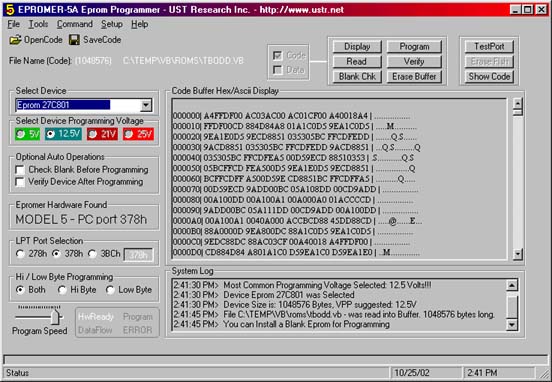Select LPT port 3BCh
Image resolution: width=552 pixels, height=382 pixels.
(93, 254)
